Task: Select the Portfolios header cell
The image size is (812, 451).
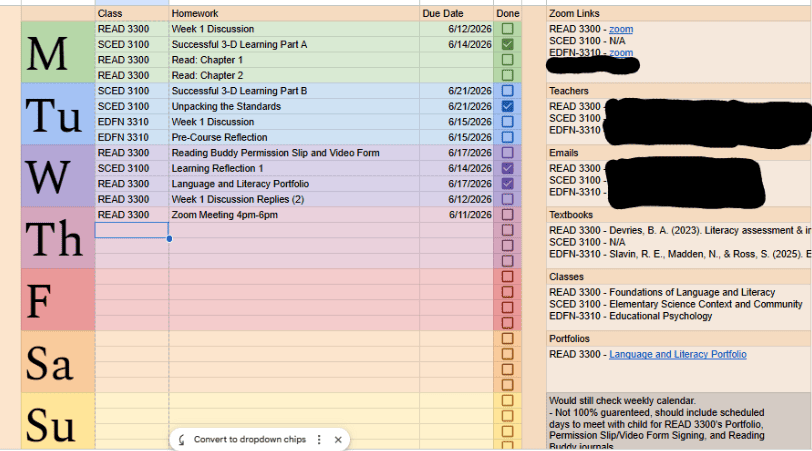Action: (679, 339)
